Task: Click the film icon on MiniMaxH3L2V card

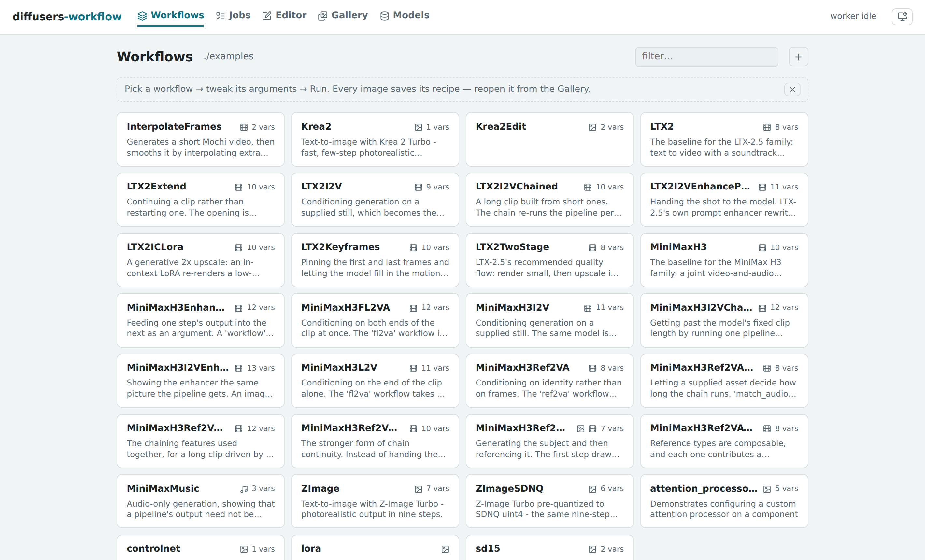Action: [413, 368]
